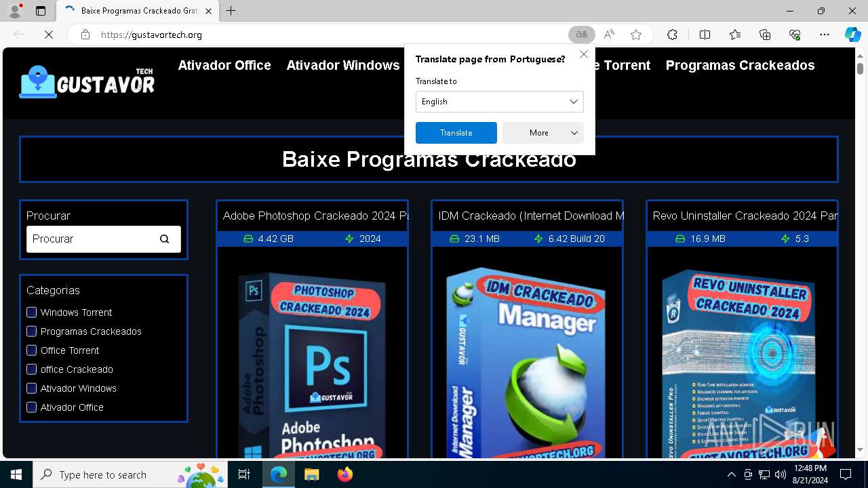
Task: Open Adobe Photoshop Crackeado 2024 link
Action: point(315,216)
